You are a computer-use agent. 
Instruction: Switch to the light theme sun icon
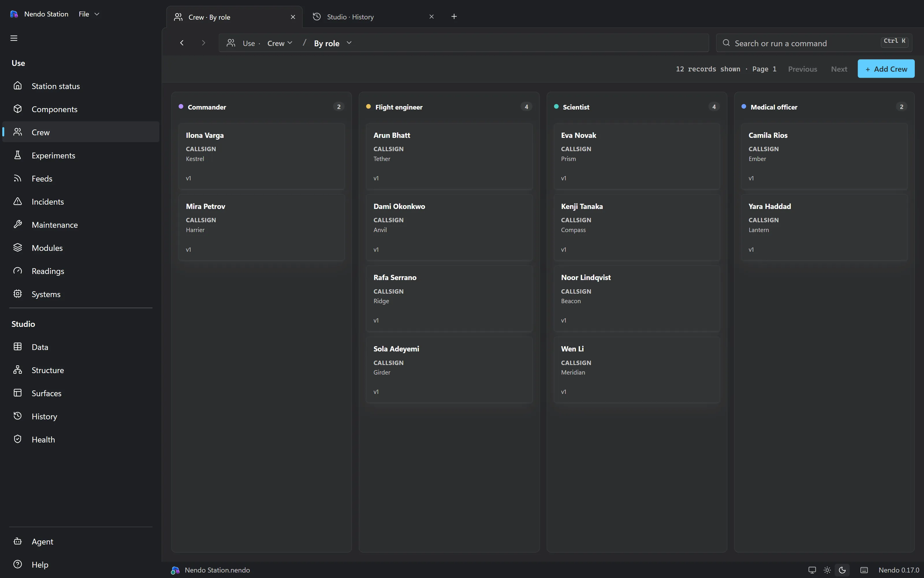coord(827,570)
